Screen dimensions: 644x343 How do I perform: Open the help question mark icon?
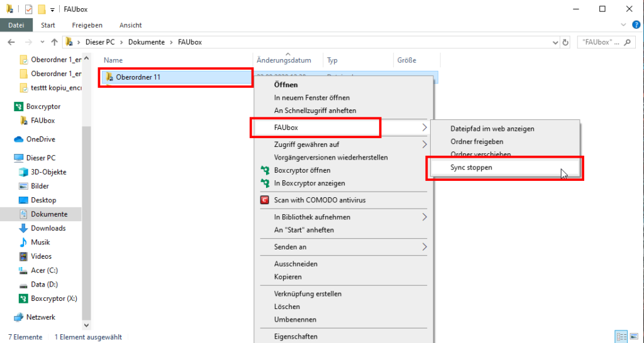pyautogui.click(x=636, y=25)
